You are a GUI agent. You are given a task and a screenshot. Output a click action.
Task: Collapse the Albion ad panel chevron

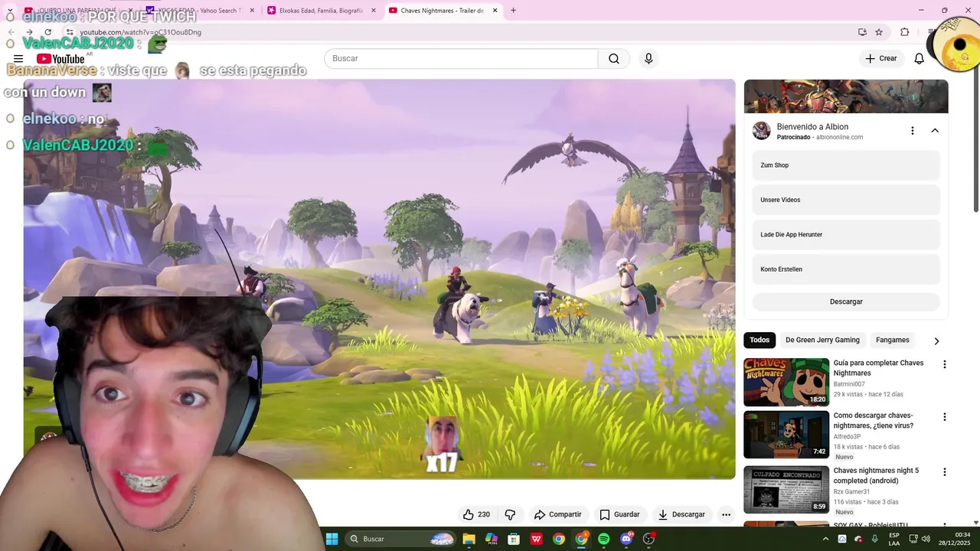[x=935, y=131]
